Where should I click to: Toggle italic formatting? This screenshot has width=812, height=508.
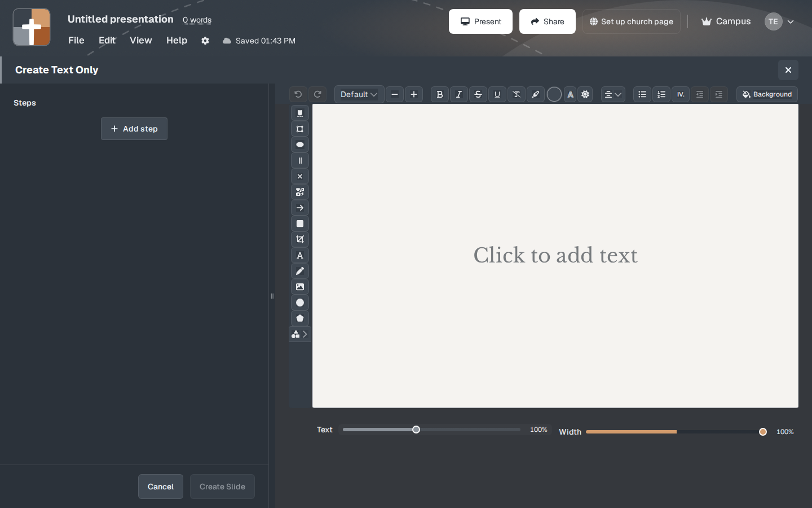(459, 94)
